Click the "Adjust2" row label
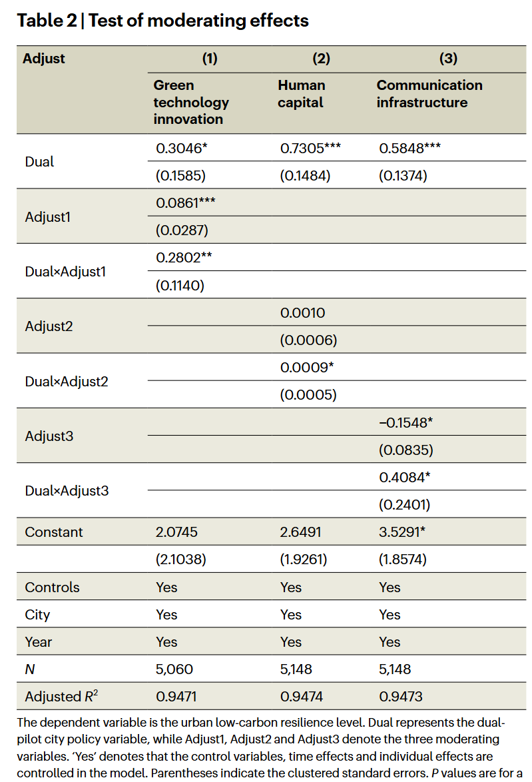This screenshot has width=532, height=782. tap(49, 326)
